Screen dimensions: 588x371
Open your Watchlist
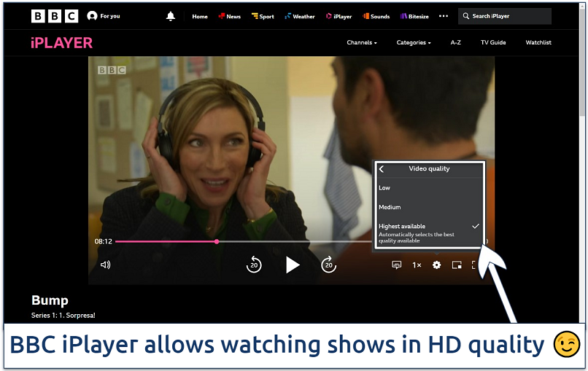click(538, 43)
